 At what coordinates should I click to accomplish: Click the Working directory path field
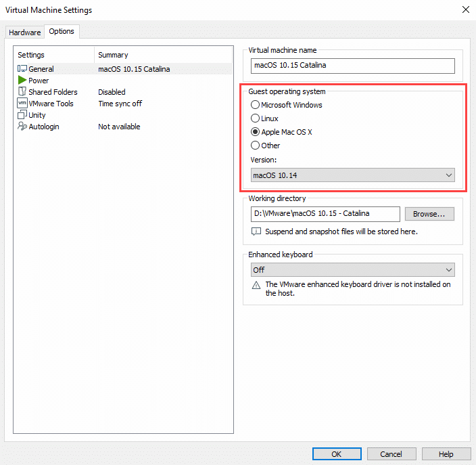(x=325, y=214)
